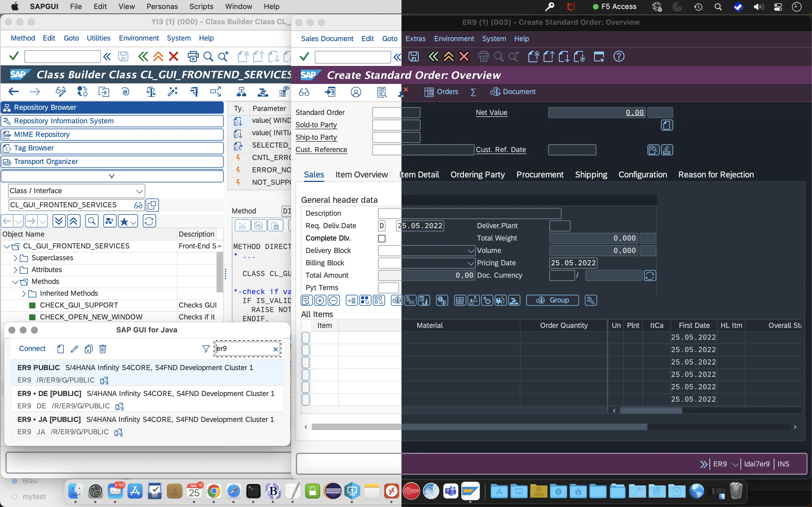
Task: Insert a new item with the plus icon
Action: coord(320,300)
